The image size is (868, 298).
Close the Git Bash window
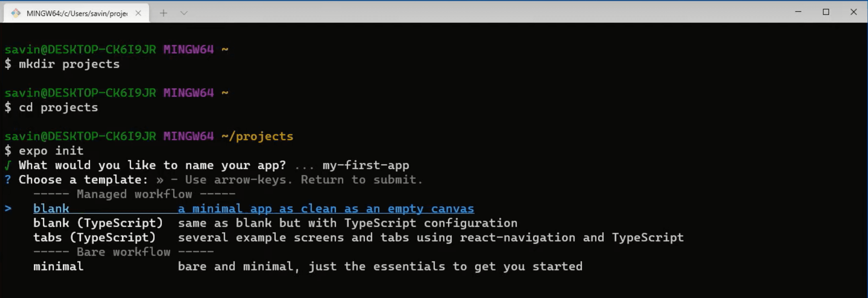[854, 12]
